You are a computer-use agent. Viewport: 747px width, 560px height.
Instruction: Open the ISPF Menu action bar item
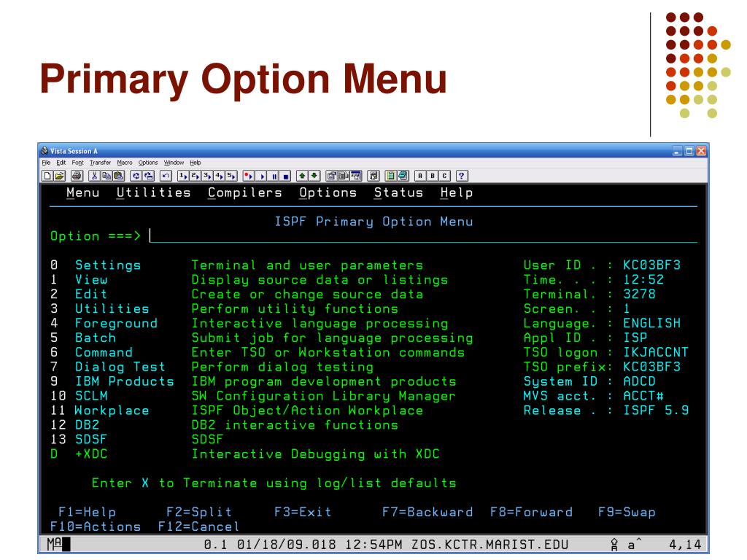[83, 192]
